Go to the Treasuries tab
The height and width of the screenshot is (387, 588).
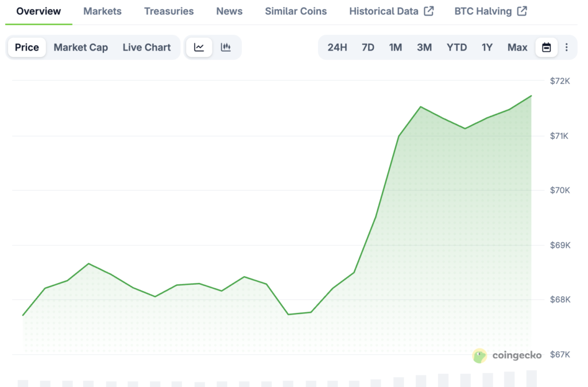point(169,11)
